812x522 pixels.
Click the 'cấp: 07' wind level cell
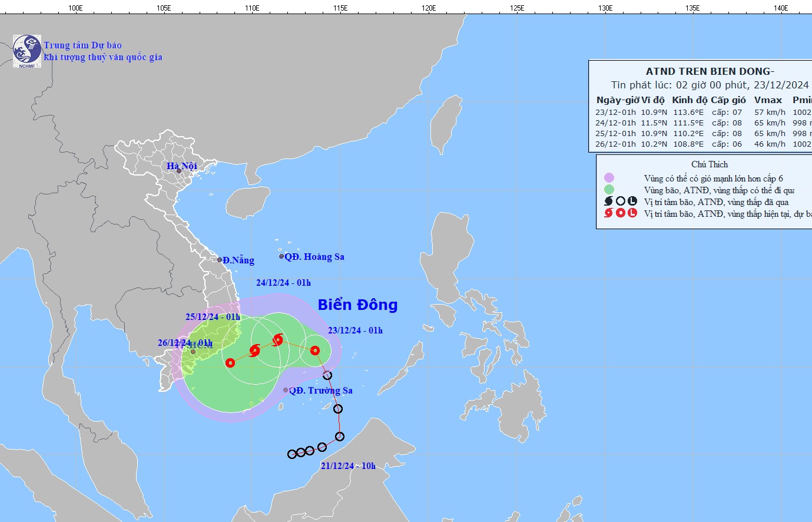727,112
